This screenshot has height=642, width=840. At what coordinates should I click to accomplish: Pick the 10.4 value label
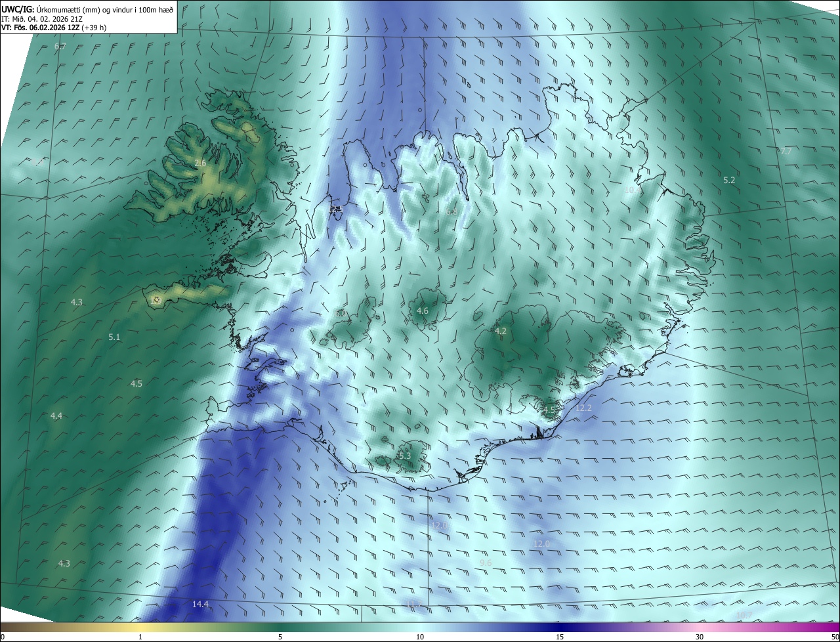pos(632,190)
